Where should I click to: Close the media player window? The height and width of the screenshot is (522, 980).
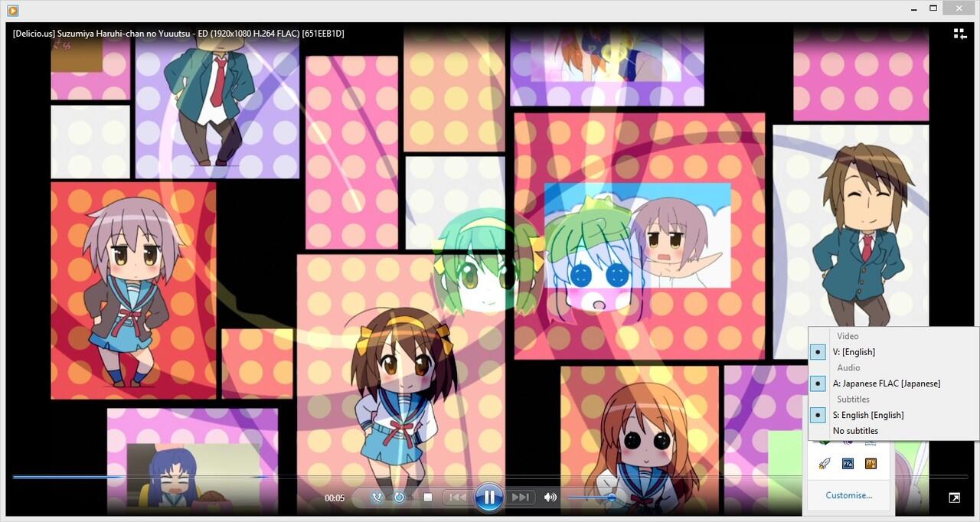point(959,9)
